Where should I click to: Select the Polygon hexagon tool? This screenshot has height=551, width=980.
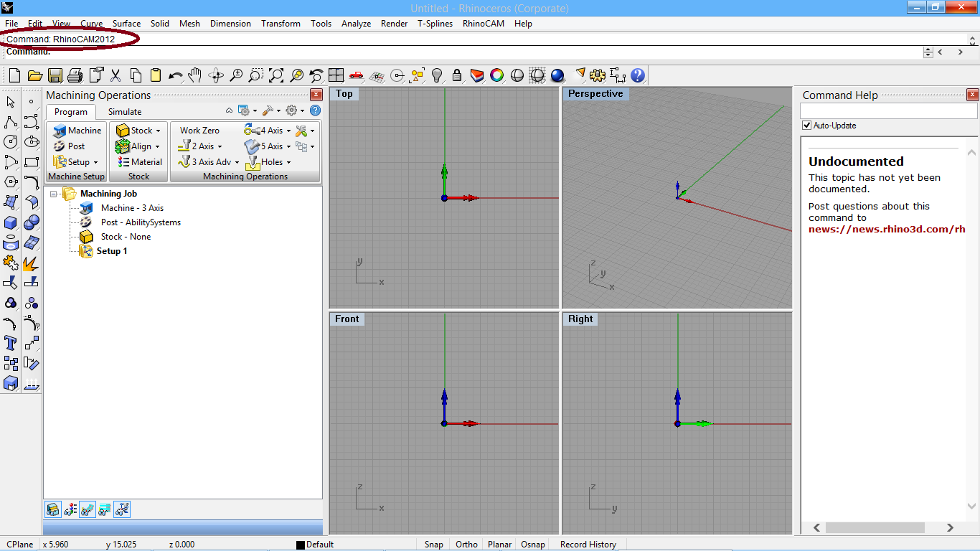(11, 182)
